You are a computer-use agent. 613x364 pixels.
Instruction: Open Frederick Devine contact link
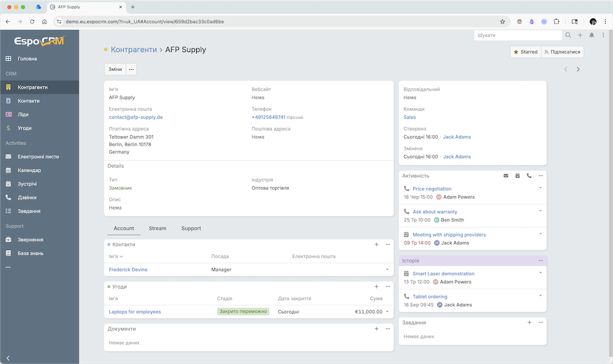click(x=128, y=270)
